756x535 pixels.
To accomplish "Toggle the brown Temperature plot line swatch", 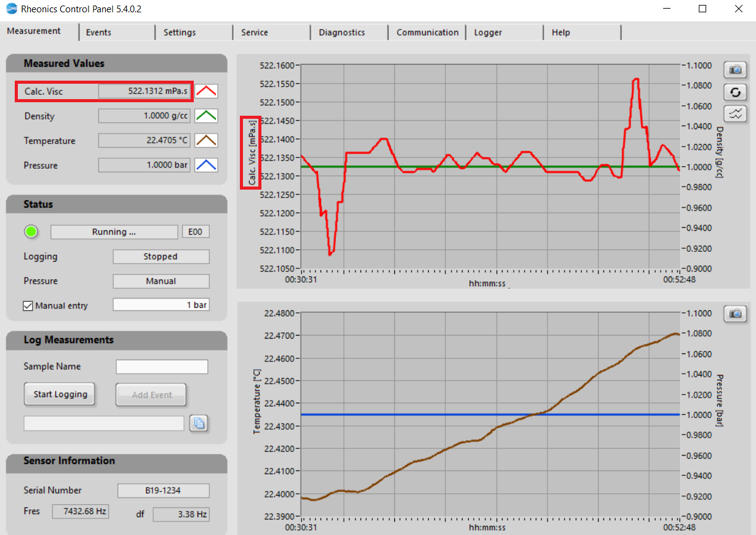I will pos(207,140).
